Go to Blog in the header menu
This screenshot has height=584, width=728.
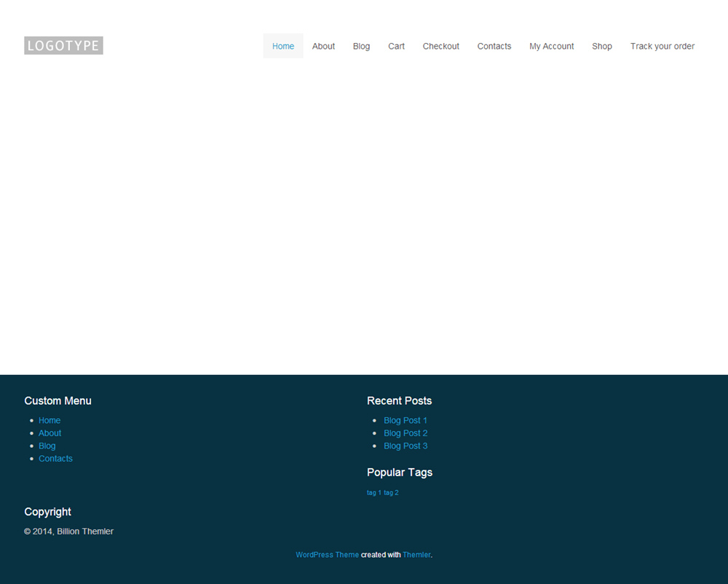point(361,46)
